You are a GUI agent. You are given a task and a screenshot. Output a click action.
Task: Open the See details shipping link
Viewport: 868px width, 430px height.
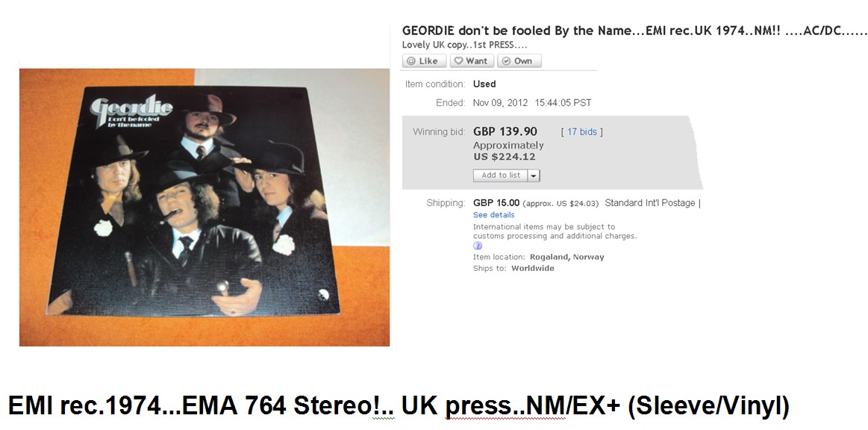494,215
